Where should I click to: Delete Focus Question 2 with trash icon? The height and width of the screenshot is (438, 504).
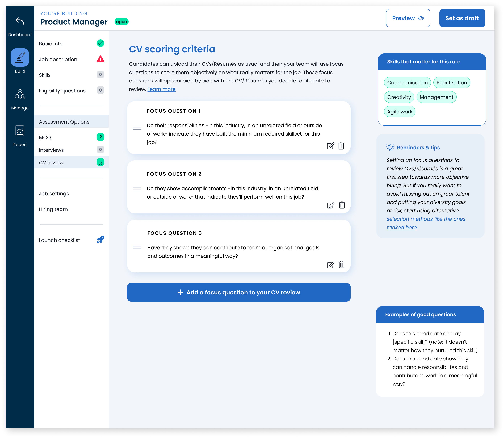342,205
